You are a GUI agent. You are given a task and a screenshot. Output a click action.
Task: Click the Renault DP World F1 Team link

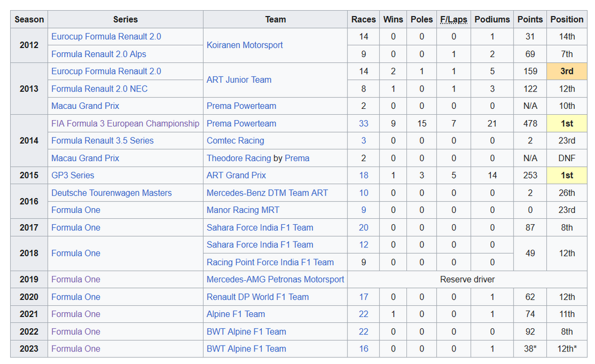258,297
